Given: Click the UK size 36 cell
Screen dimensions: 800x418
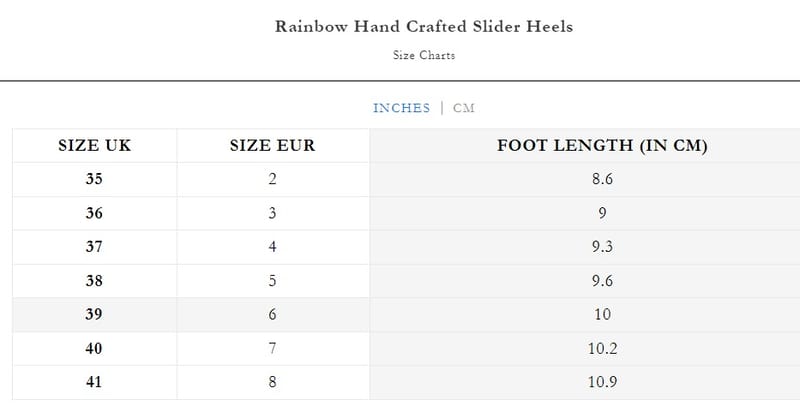Looking at the screenshot, I should point(95,213).
